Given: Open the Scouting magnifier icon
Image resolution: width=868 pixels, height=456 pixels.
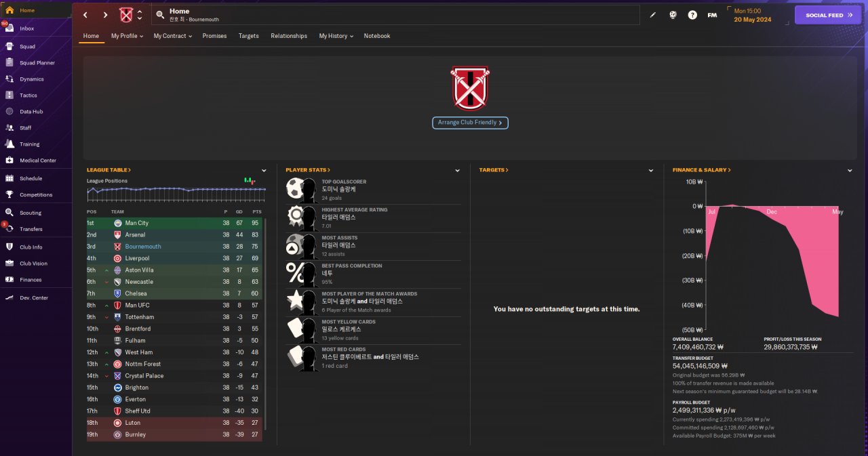Looking at the screenshot, I should click(9, 213).
